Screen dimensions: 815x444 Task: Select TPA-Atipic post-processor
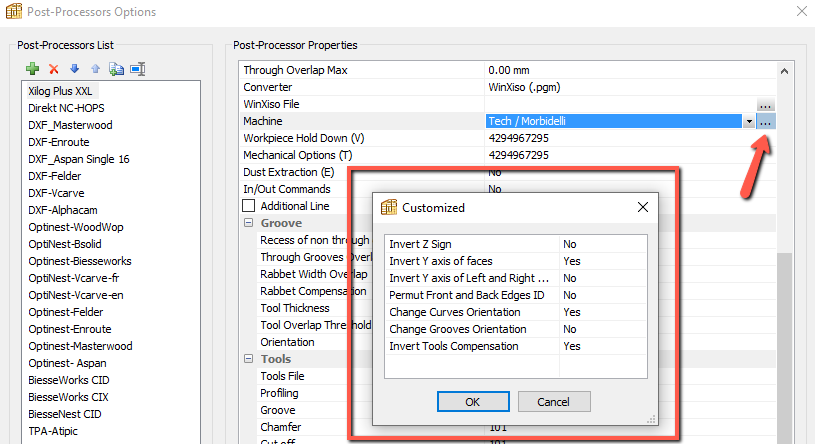tap(53, 431)
